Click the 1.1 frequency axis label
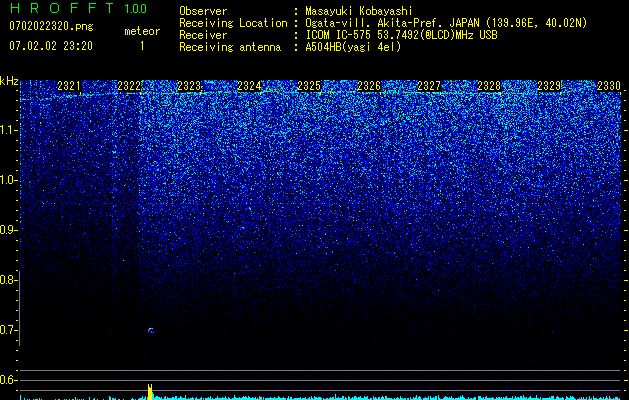The width and height of the screenshot is (629, 400). tap(8, 130)
